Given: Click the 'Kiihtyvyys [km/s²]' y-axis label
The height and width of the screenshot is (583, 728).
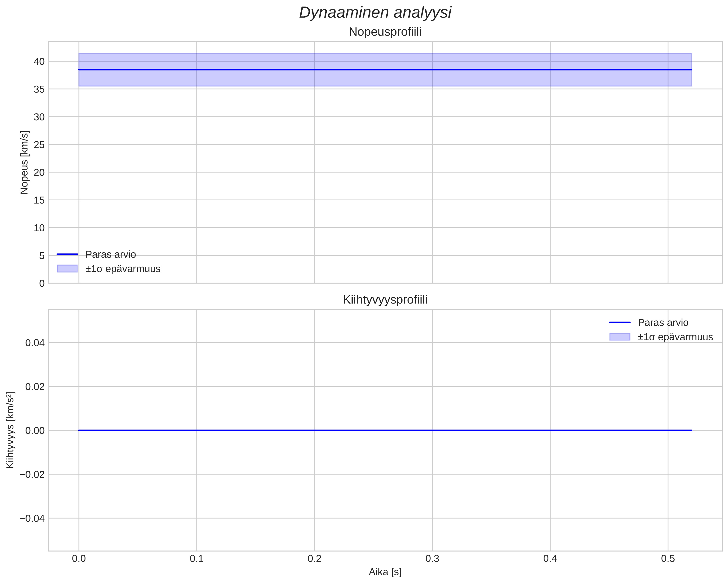Looking at the screenshot, I should (10, 430).
